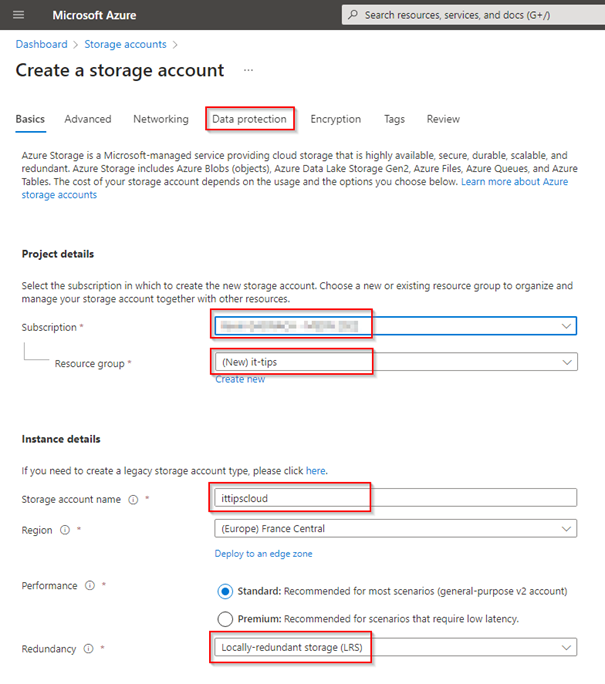Go to Dashboard breadcrumb

pos(41,44)
